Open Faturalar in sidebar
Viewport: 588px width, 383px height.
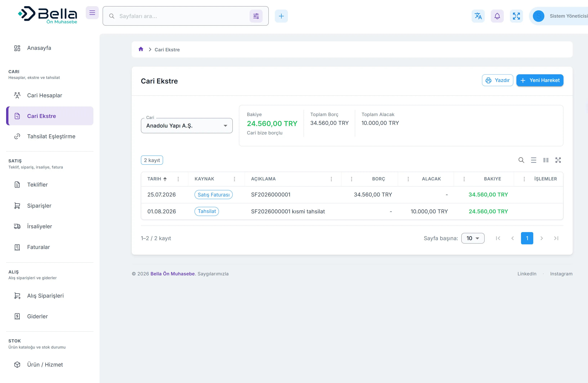point(50,247)
